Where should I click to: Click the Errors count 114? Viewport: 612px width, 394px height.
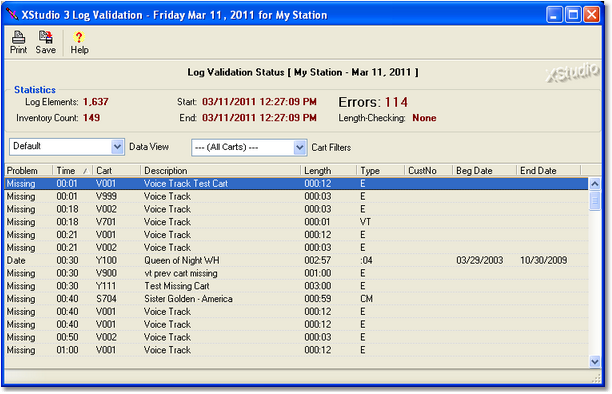click(396, 102)
